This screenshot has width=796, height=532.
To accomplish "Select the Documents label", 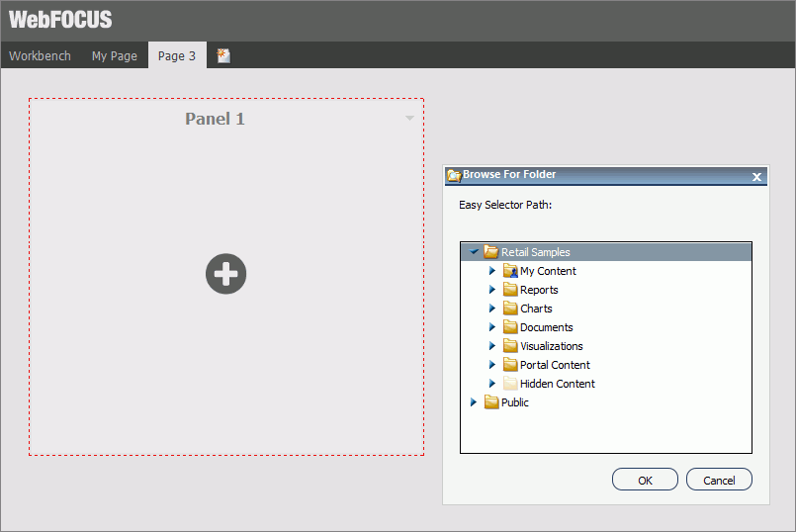I will [546, 327].
